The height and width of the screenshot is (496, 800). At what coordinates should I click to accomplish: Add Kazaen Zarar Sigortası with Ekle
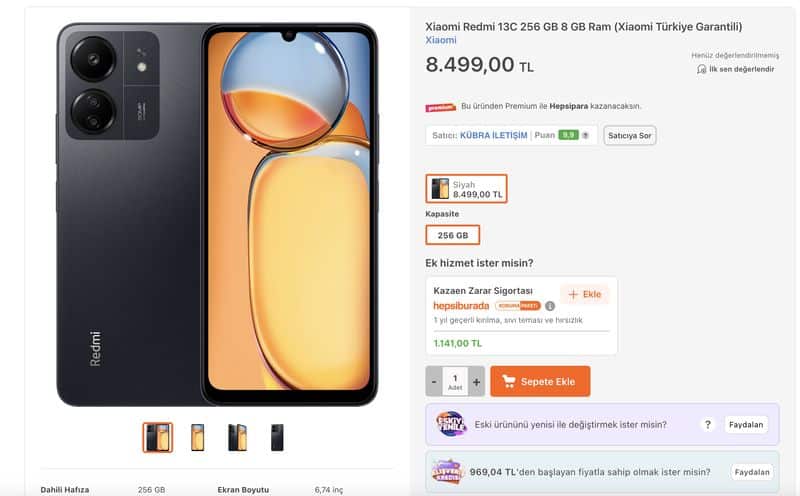[x=585, y=294]
